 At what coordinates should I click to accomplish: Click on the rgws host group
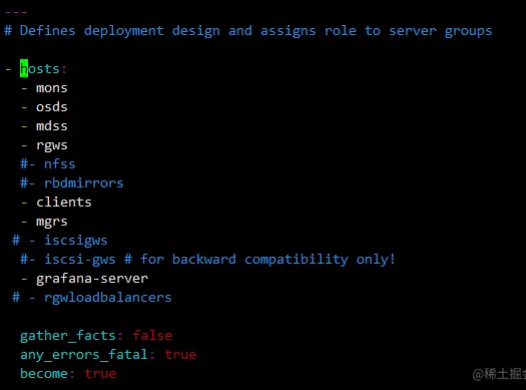tap(52, 146)
